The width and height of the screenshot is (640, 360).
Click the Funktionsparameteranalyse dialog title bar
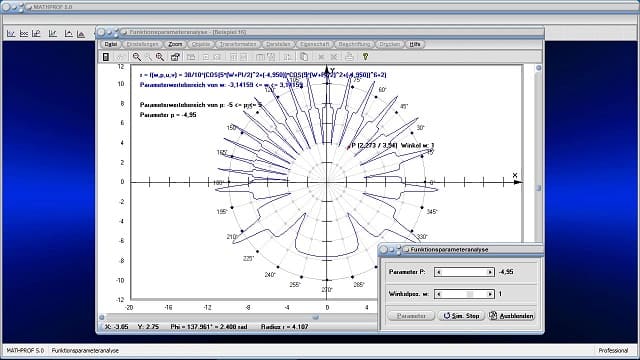tap(461, 249)
